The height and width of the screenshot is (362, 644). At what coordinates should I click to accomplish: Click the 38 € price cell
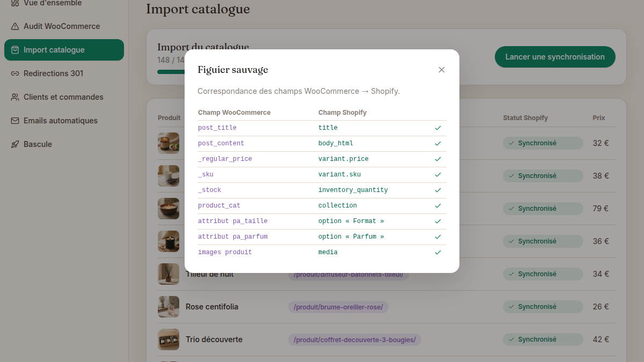[601, 176]
